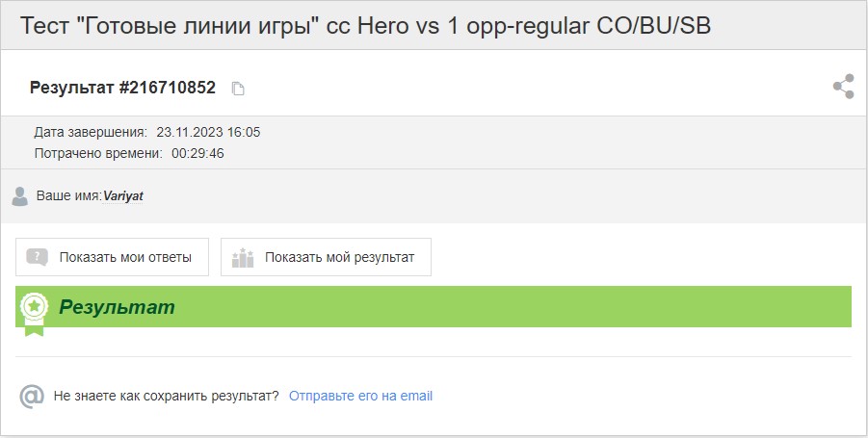Click the user avatar icon beside Ваше имя

click(20, 196)
